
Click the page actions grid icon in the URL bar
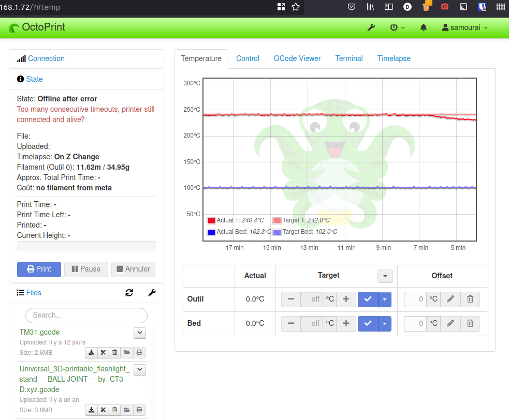coord(281,7)
